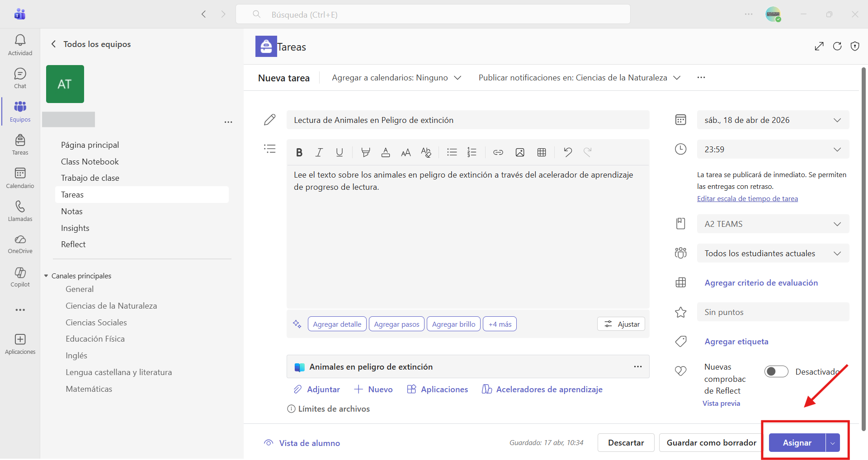Open Agregar a calendarios dropdown
Image resolution: width=868 pixels, height=460 pixels.
tap(396, 78)
